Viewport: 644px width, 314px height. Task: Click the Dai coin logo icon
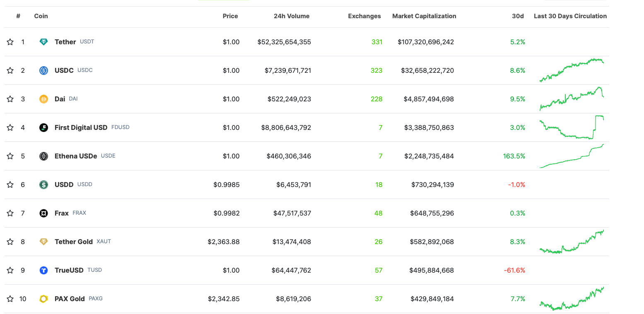click(x=43, y=99)
